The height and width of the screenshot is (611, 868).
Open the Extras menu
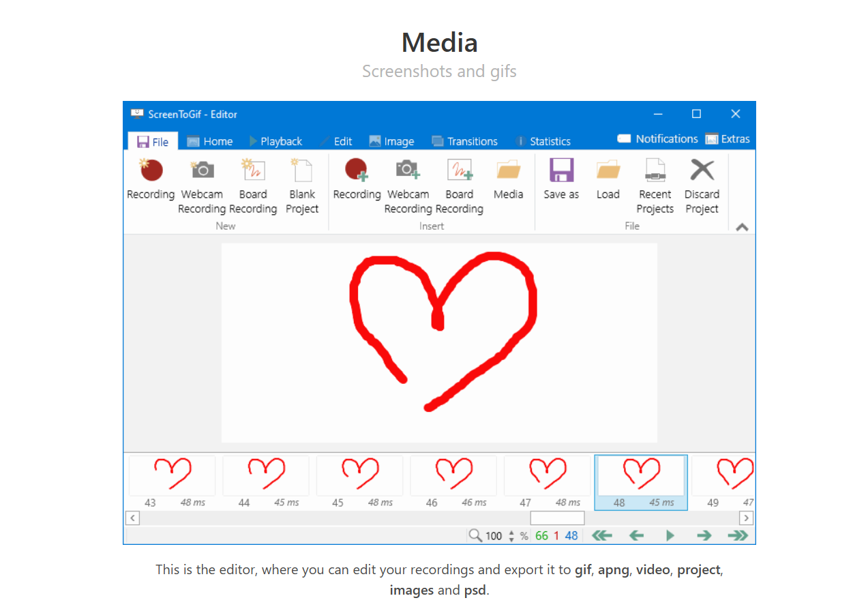(x=728, y=139)
